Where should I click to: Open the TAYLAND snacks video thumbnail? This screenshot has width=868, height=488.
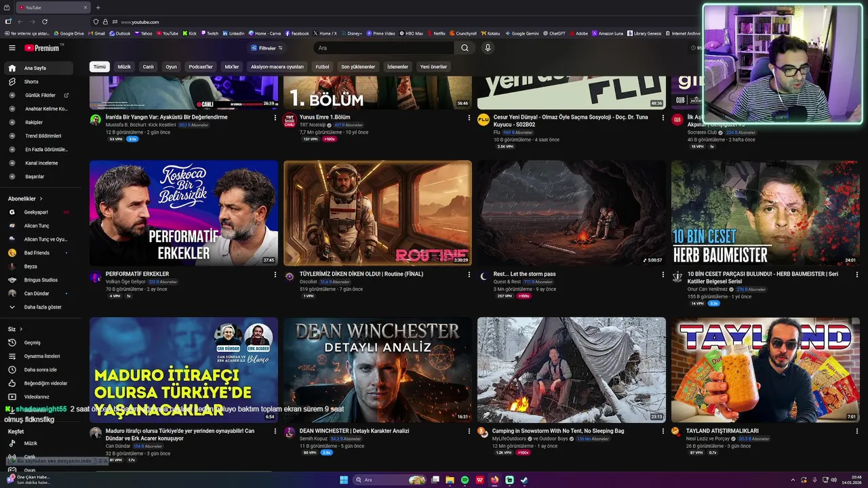[766, 370]
